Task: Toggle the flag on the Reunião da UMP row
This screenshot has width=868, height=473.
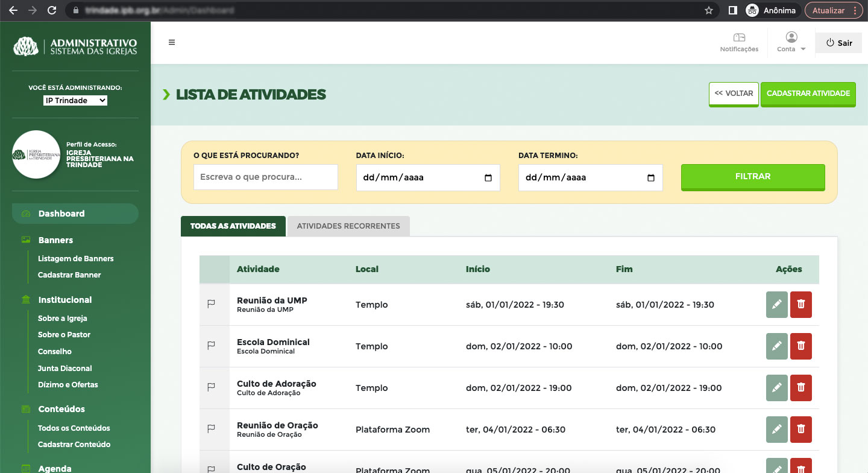Action: pyautogui.click(x=212, y=305)
